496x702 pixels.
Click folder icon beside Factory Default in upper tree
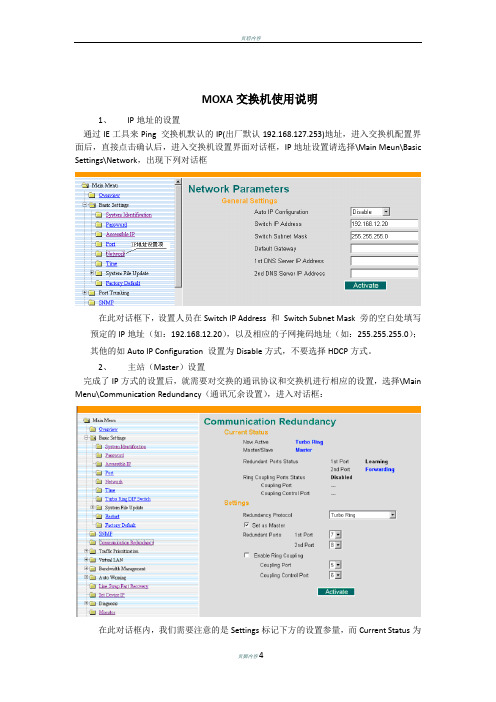[99, 283]
